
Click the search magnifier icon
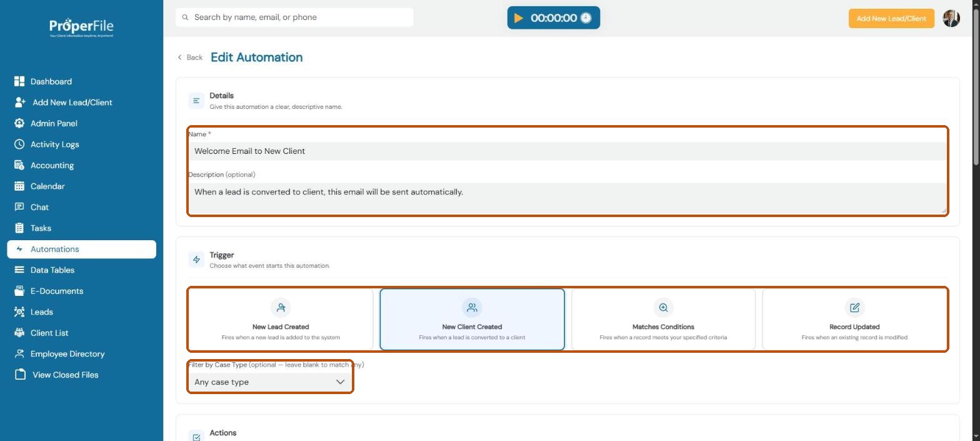click(185, 18)
